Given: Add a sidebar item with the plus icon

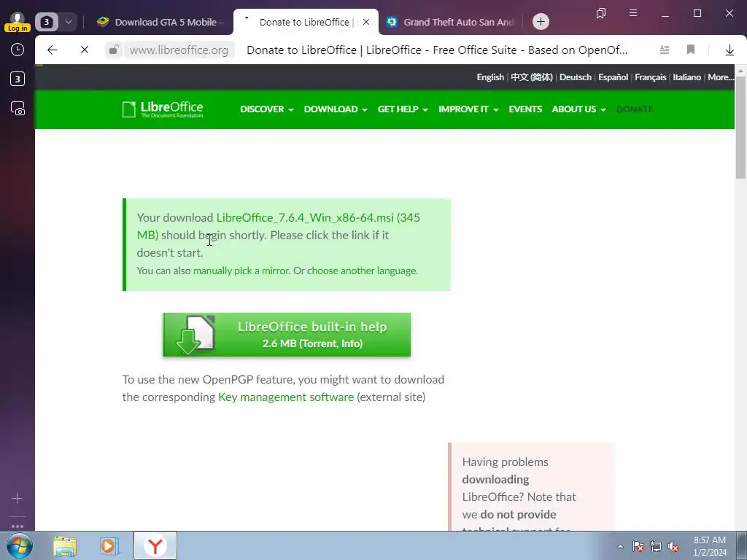Looking at the screenshot, I should coord(18,498).
